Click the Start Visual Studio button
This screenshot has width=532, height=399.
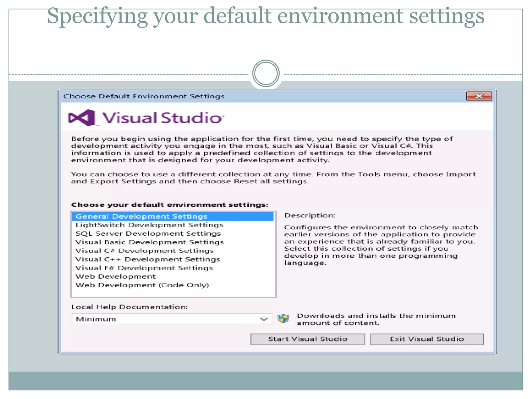coord(308,339)
